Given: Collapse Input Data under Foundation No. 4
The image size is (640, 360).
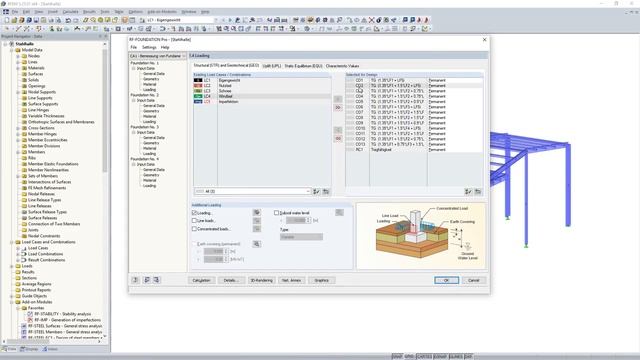Looking at the screenshot, I should (x=133, y=164).
